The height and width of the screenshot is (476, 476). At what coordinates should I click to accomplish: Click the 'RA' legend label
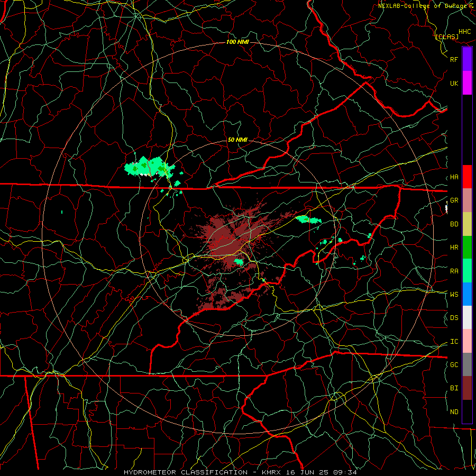click(x=454, y=271)
